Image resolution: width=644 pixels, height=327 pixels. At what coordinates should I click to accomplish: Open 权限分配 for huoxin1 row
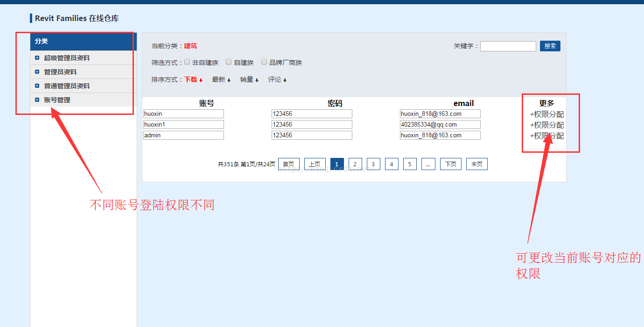pos(547,125)
